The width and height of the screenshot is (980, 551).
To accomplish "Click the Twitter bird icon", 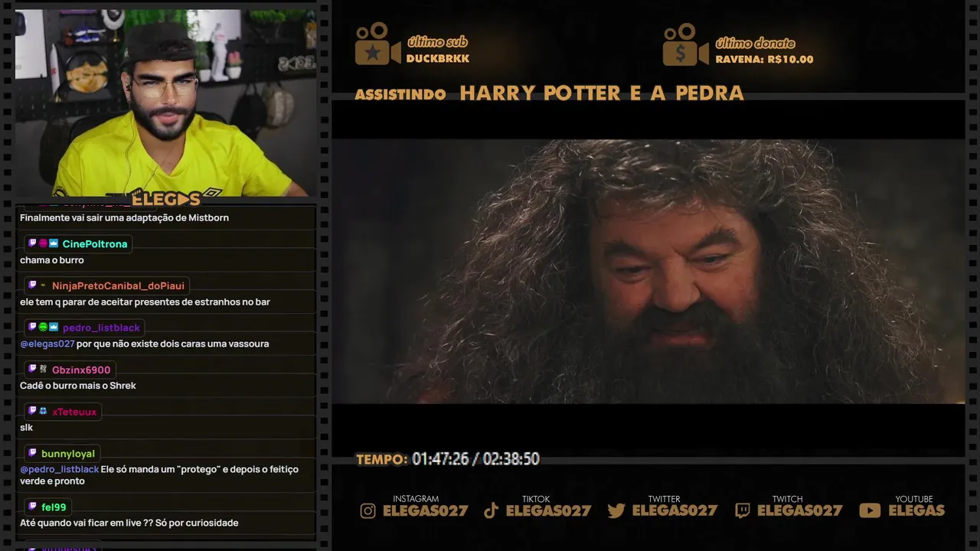I will pyautogui.click(x=616, y=510).
